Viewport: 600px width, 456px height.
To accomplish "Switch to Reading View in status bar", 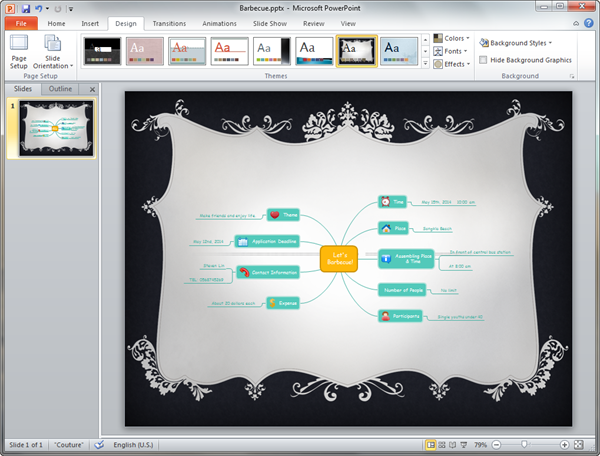I will 454,444.
